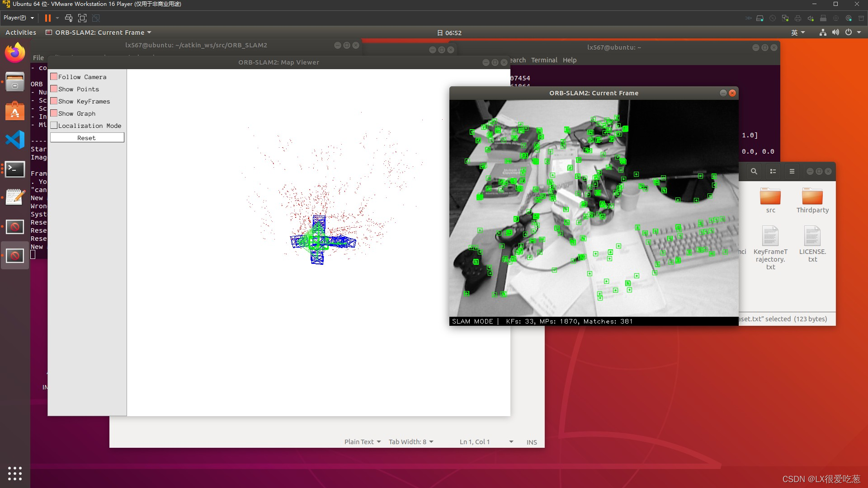Toggle the Follow Camera checkbox

(54, 77)
